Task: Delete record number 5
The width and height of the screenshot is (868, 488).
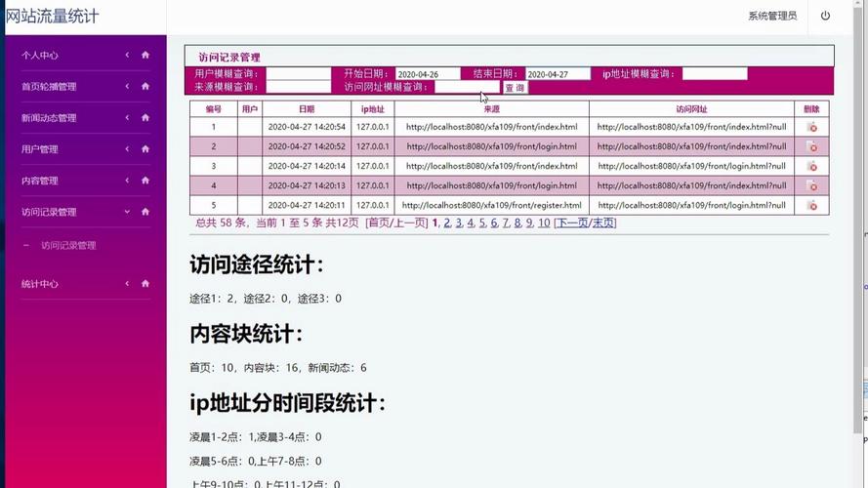Action: coord(811,205)
